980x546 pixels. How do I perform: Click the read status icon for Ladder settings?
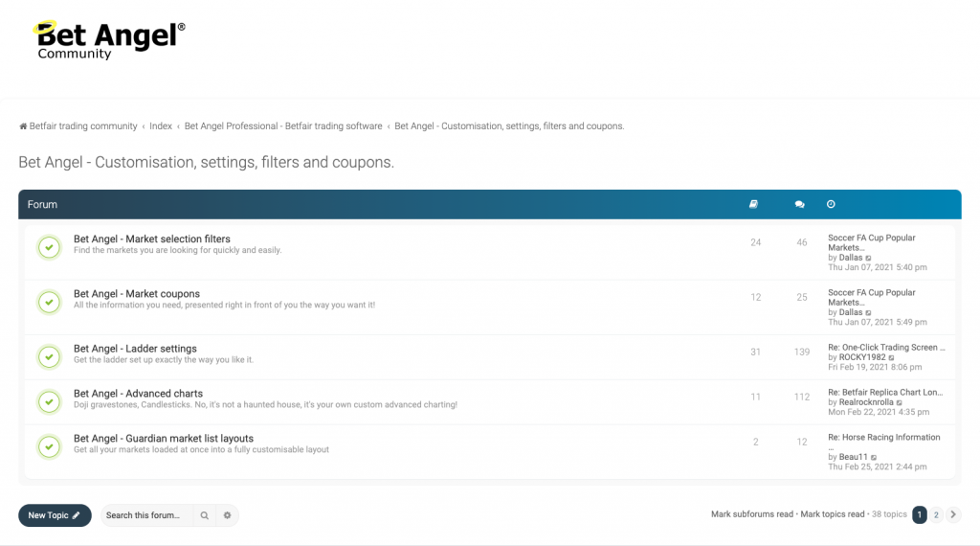coord(50,357)
